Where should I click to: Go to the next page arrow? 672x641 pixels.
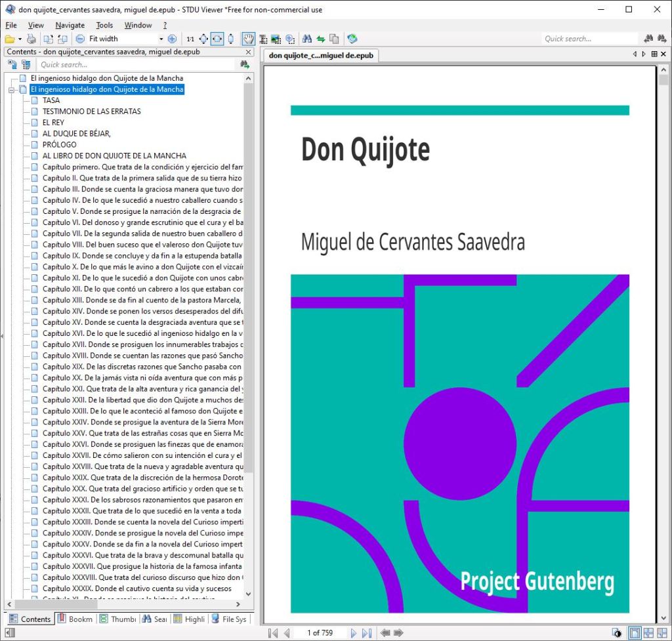(x=353, y=633)
